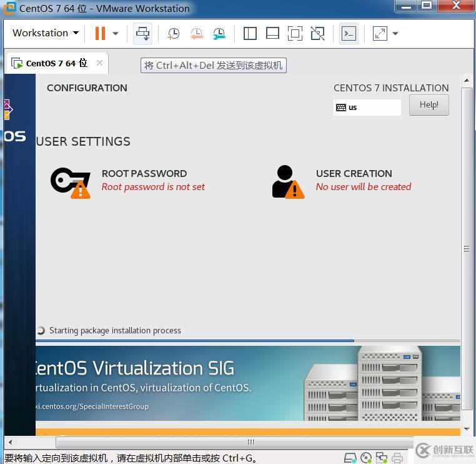Screen dimensions: 476x464
Task: Click the CD/DVD drive status icon
Action: pyautogui.click(x=366, y=458)
